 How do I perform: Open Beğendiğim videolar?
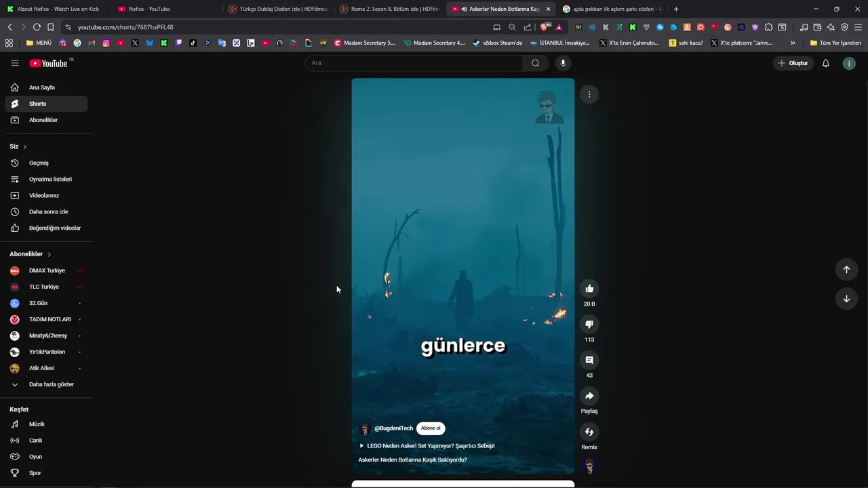click(x=46, y=228)
